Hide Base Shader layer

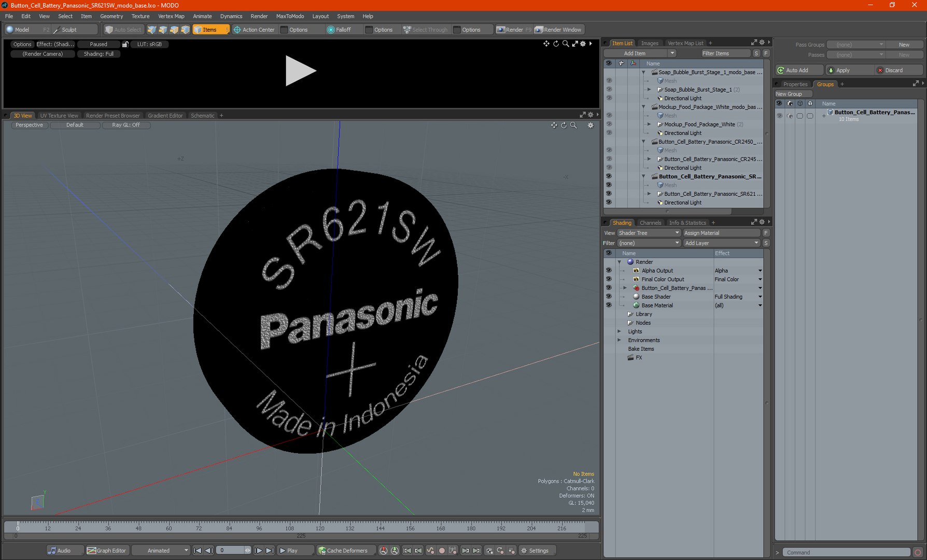(609, 297)
